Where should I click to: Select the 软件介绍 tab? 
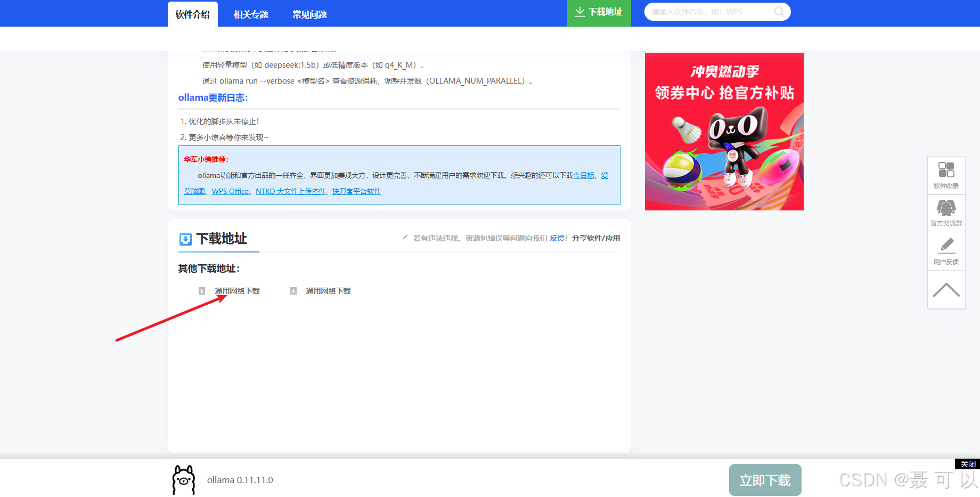(x=192, y=14)
